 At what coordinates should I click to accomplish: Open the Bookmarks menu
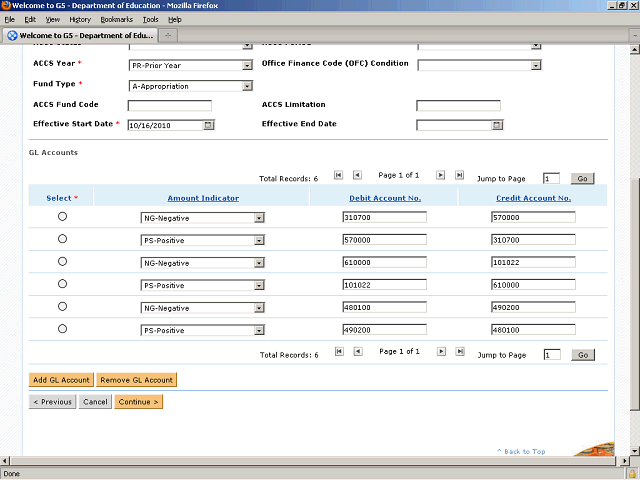click(x=116, y=19)
